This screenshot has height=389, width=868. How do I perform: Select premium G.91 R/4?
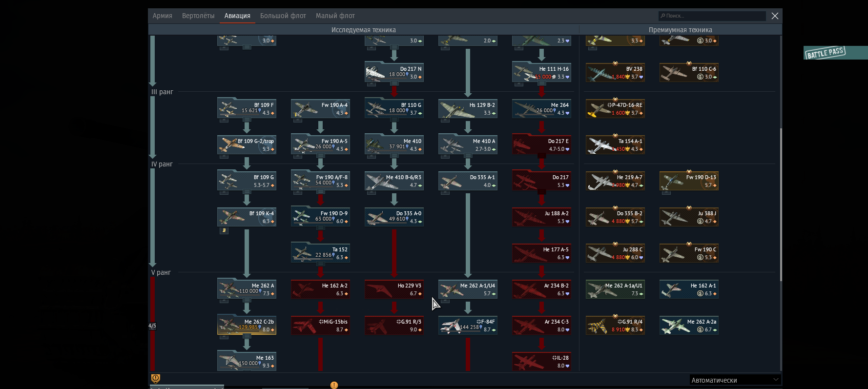(x=615, y=326)
